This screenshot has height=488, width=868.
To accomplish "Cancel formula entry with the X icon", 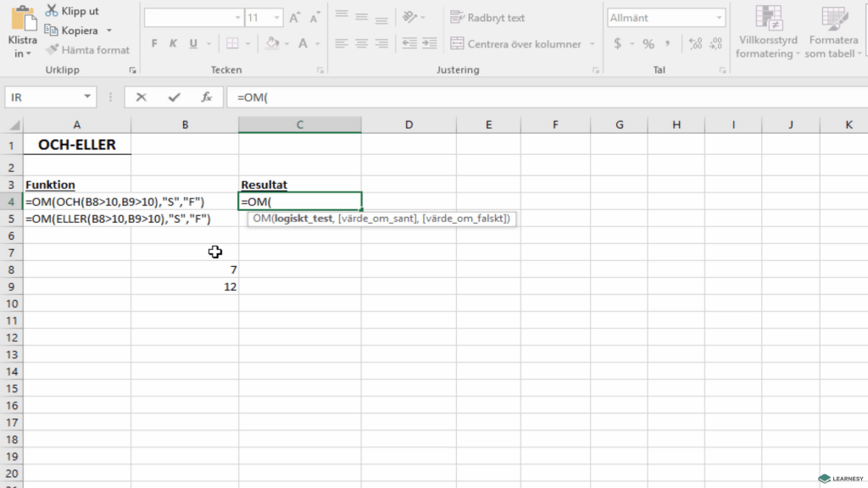I will 142,97.
